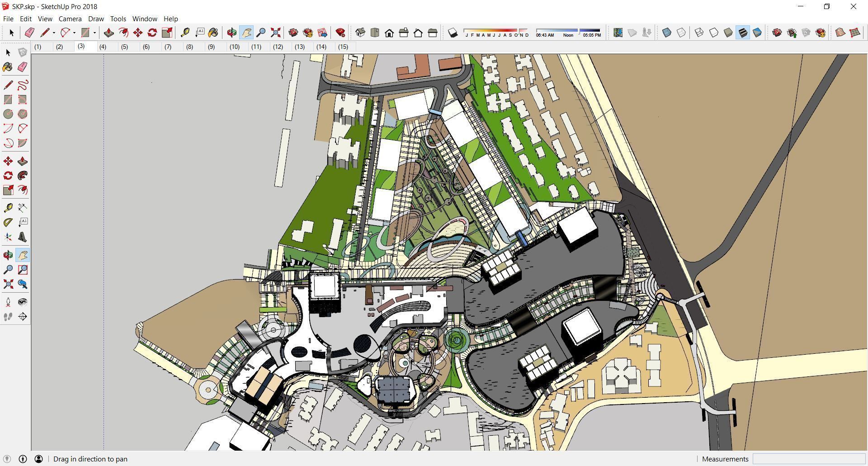Viewport: 868px width, 466px height.
Task: Select From Scratch sandbox grid tool
Action: click(855, 33)
